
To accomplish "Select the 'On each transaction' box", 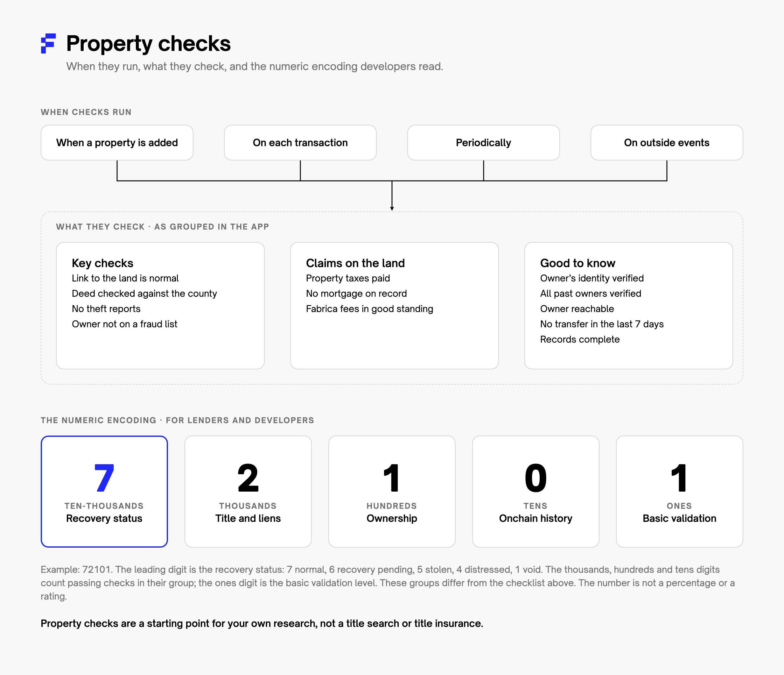I will (x=300, y=143).
